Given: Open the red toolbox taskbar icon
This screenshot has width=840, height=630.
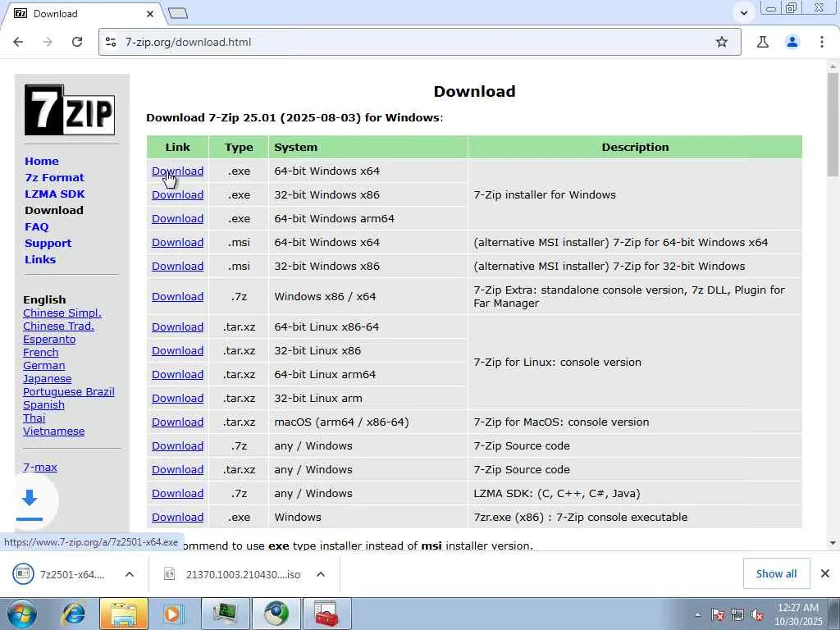Looking at the screenshot, I should pyautogui.click(x=326, y=614).
